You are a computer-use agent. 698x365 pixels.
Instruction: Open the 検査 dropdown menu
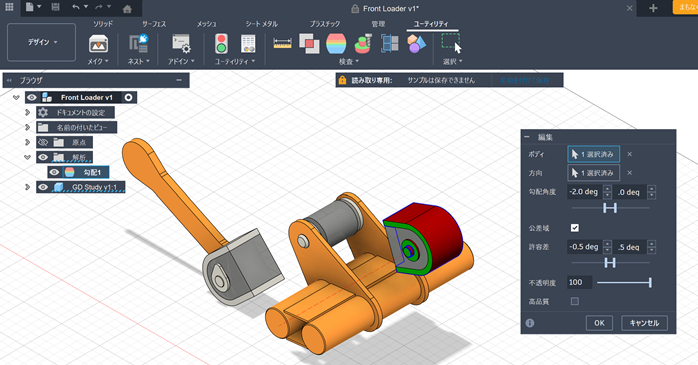point(349,61)
